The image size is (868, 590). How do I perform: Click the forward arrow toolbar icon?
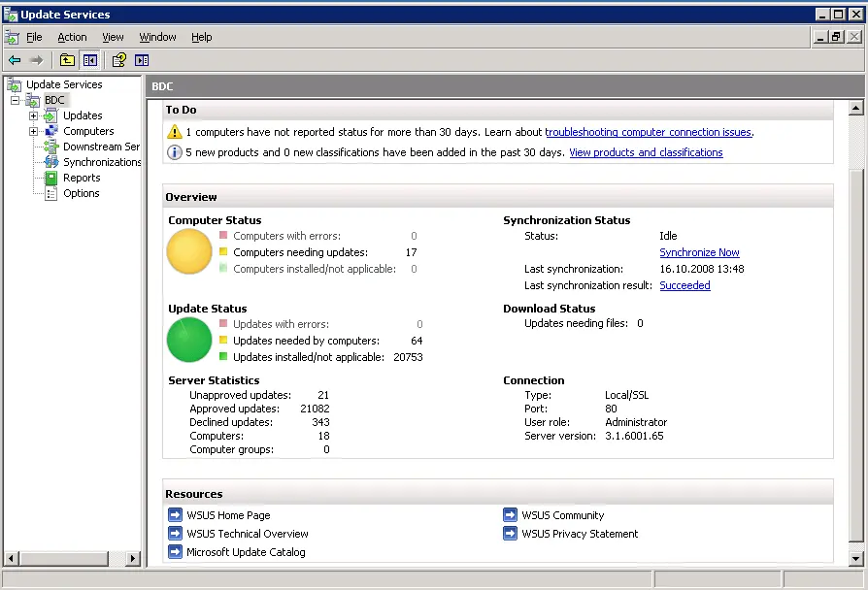coord(37,60)
